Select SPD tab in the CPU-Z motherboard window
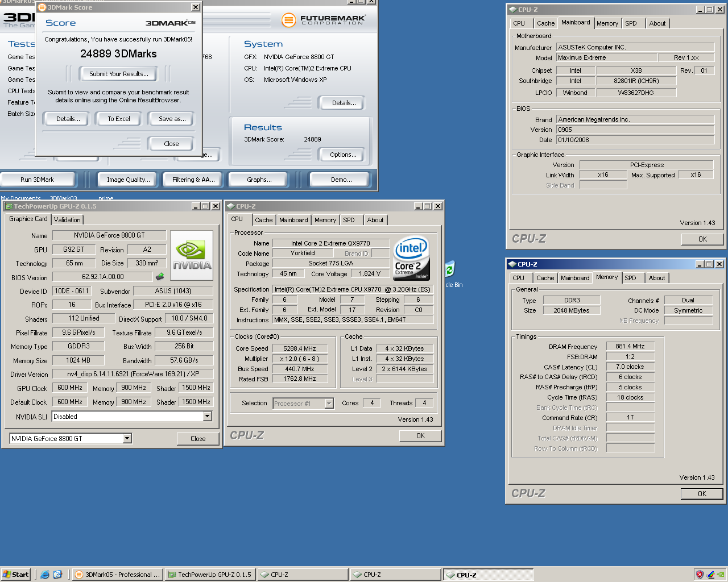The height and width of the screenshot is (582, 728). (x=631, y=23)
